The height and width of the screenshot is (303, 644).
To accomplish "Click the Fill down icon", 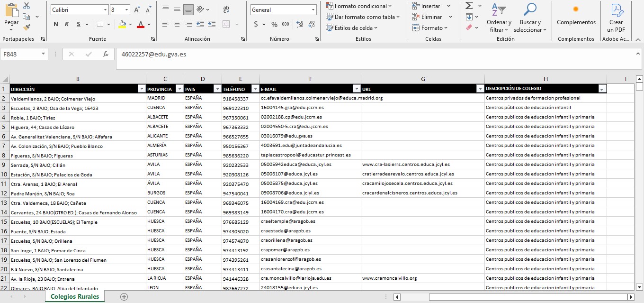I will click(x=469, y=17).
